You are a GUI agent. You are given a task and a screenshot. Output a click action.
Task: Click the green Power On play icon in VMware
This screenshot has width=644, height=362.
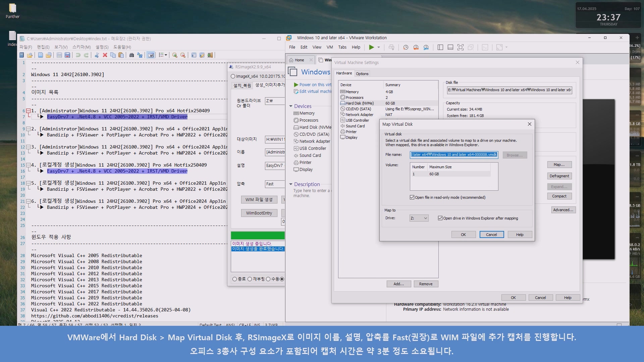coord(371,47)
